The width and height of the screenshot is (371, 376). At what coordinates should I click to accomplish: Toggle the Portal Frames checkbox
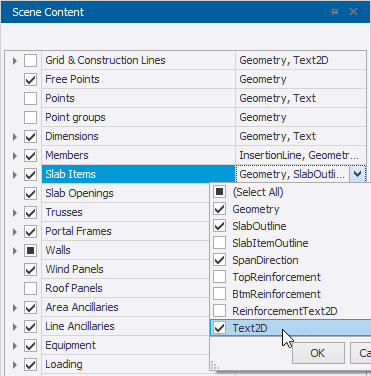pyautogui.click(x=30, y=232)
